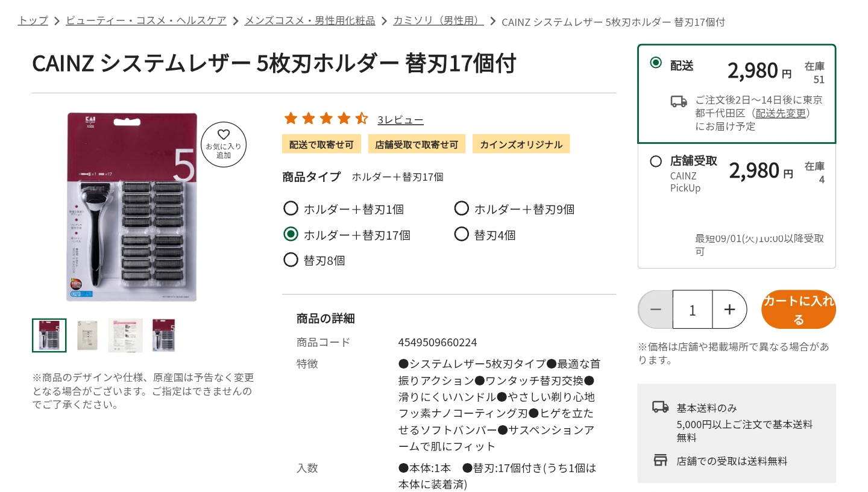Go to トップ breadcrumb

click(x=33, y=20)
